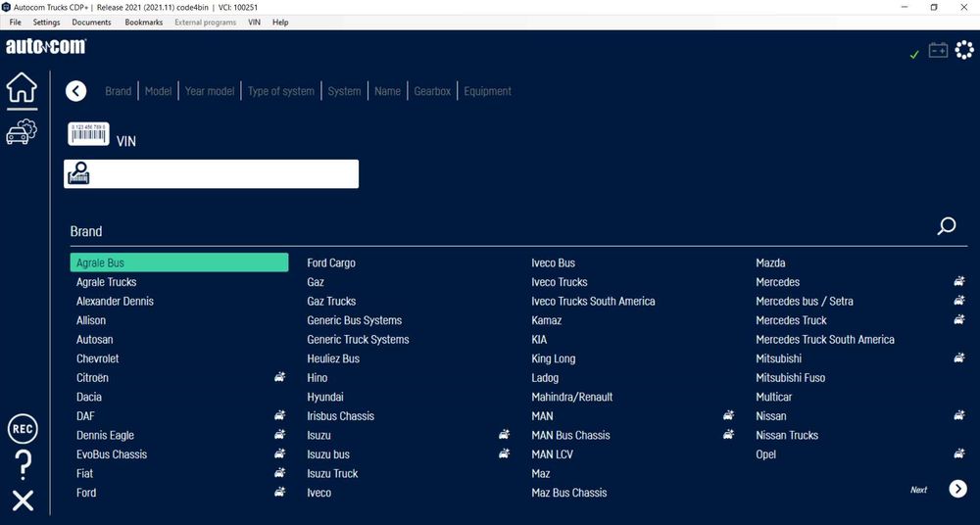Close the app with sidebar X icon
The image size is (980, 525).
coord(23,501)
